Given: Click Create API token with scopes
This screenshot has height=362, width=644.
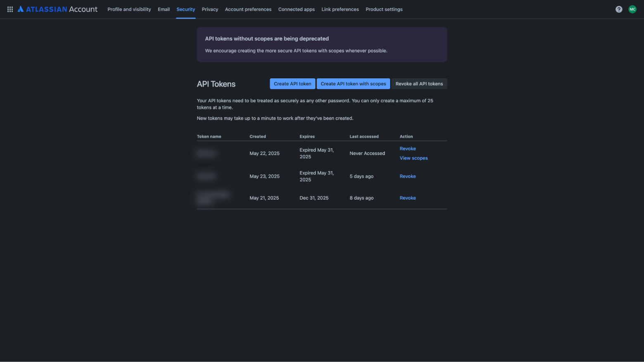Looking at the screenshot, I should click(353, 84).
